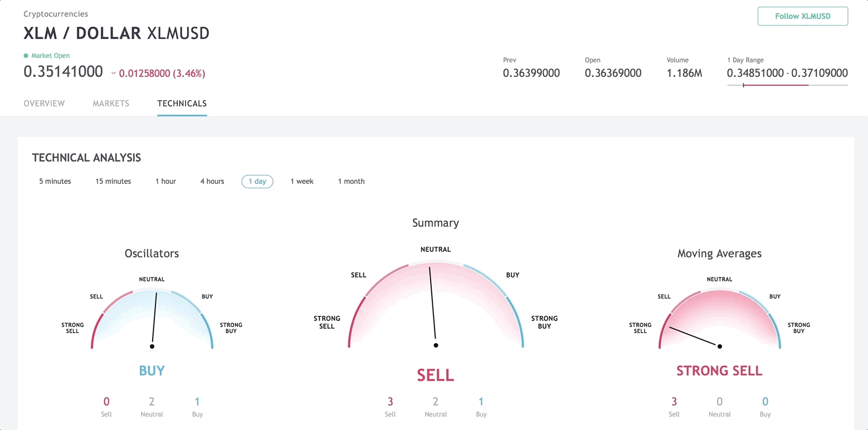Click the Cryptocurrencies breadcrumb link
This screenshot has height=430, width=868.
56,14
